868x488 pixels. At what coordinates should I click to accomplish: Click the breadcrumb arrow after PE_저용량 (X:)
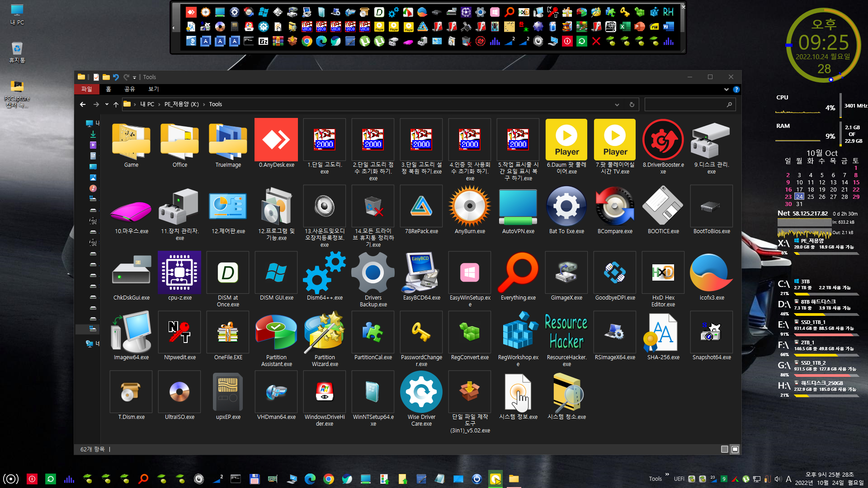(204, 104)
